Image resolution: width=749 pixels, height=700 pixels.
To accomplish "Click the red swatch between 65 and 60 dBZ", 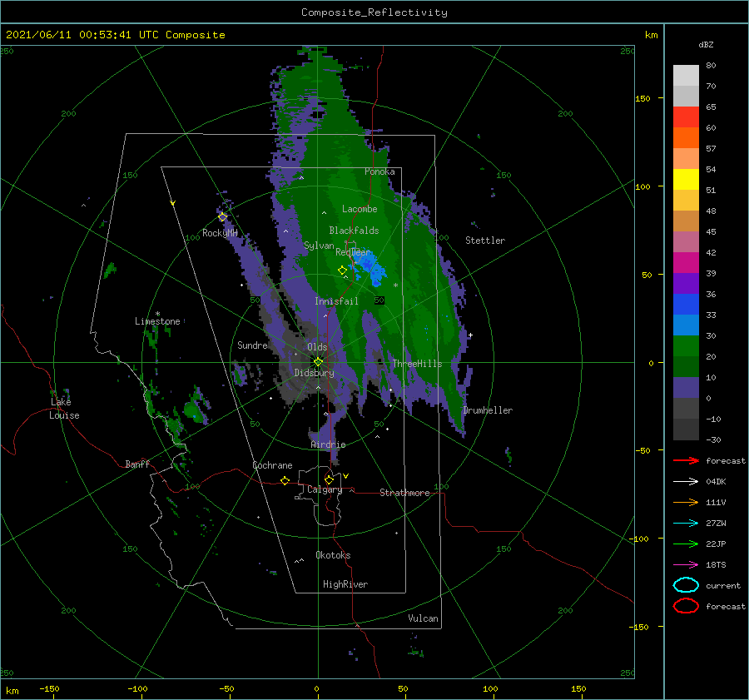I will coord(686,117).
